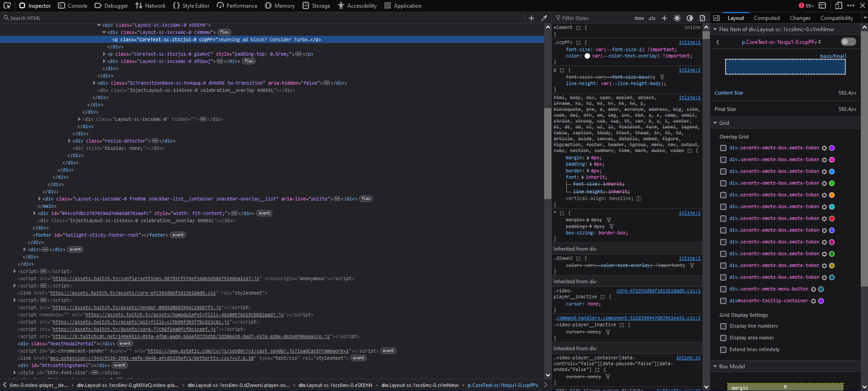Open the sidebar tabs overflow dropdown
This screenshot has height=391, width=868.
pyautogui.click(x=864, y=18)
